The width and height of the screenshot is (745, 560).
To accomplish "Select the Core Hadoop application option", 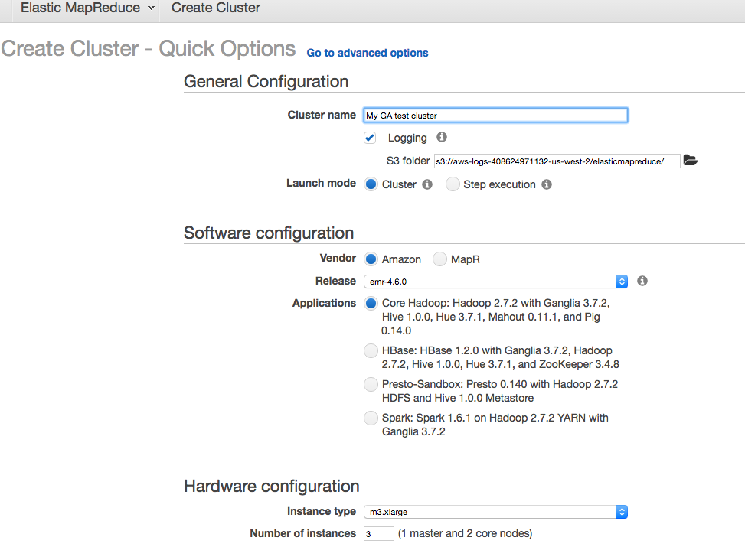I will coord(371,304).
